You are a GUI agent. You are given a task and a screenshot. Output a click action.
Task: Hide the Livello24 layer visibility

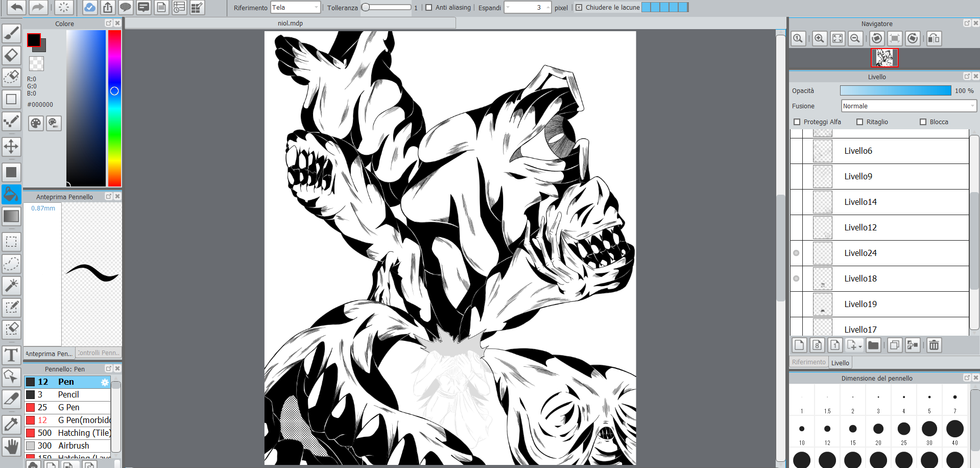[796, 253]
